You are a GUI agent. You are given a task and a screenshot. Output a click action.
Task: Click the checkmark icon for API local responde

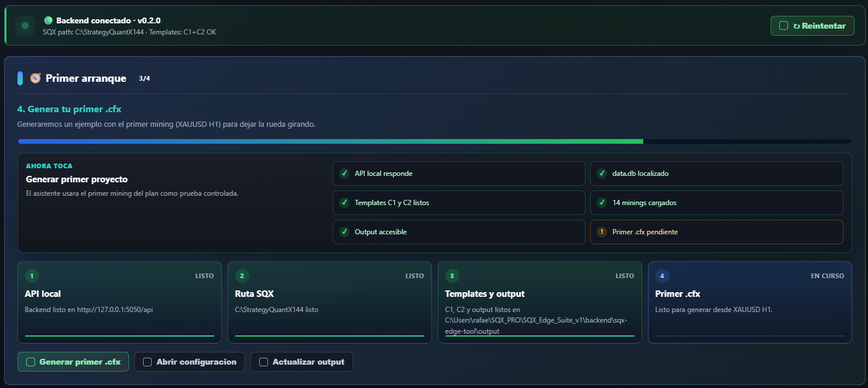click(344, 174)
